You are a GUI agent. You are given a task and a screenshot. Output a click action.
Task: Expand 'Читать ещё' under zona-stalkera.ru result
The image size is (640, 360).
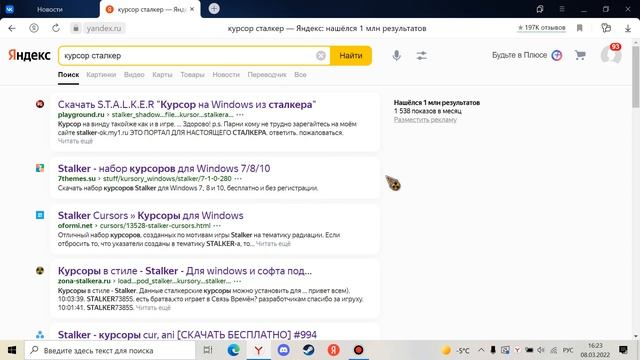click(153, 307)
